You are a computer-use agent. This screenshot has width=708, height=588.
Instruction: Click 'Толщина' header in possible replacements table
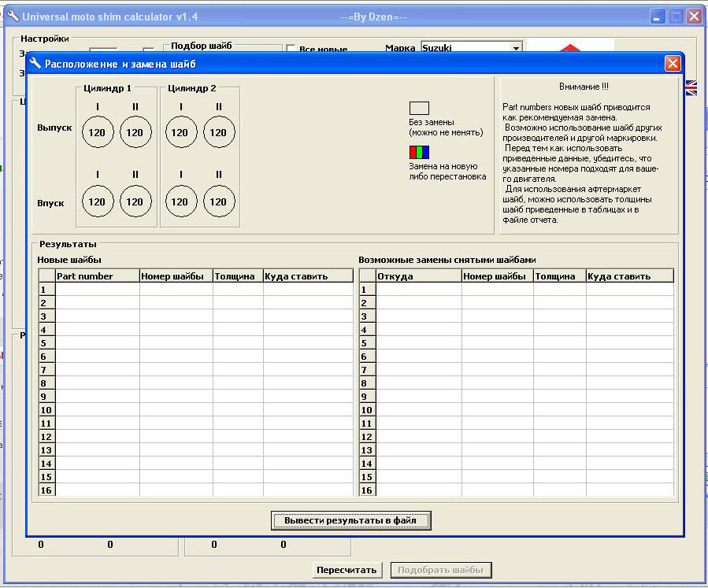559,276
